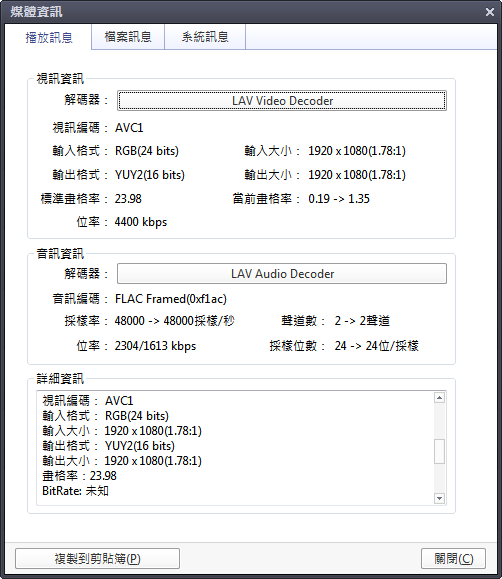Click the 標準畫格率 23.98 value
Screen dimensions: 502x579
128,199
